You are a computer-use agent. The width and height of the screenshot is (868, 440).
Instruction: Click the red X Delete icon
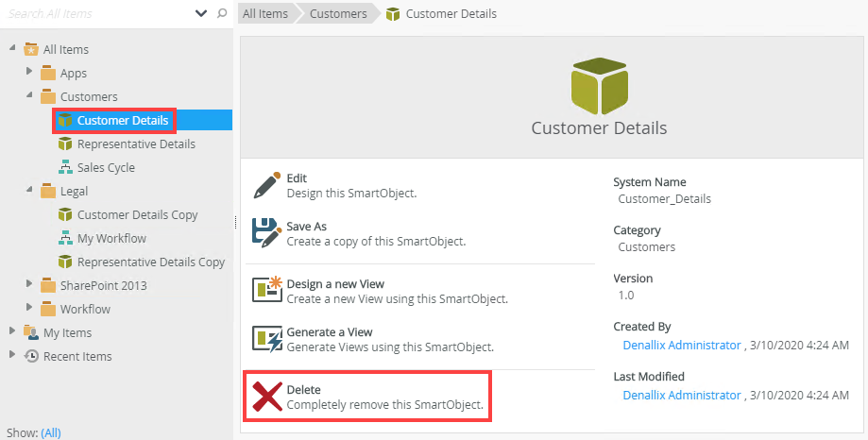[x=266, y=397]
